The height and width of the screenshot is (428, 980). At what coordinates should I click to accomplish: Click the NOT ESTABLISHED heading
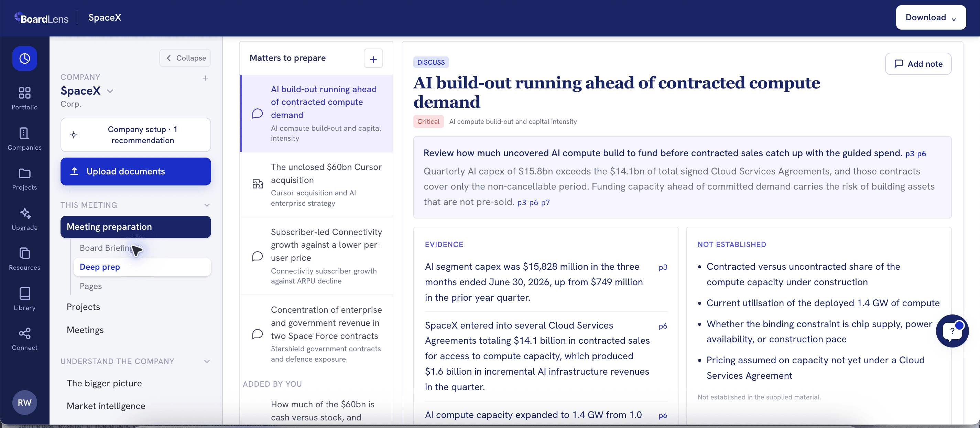pyautogui.click(x=732, y=245)
